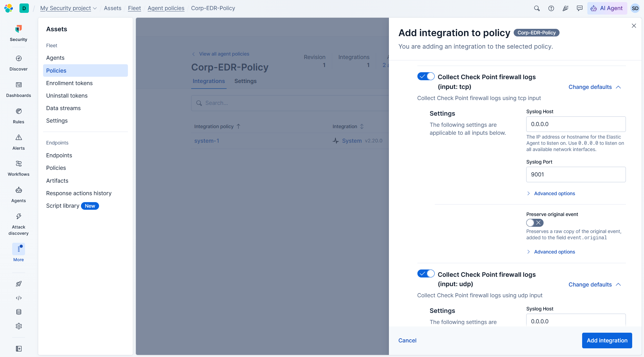Sort by Integration column arrows
The height and width of the screenshot is (357, 644).
[362, 126]
